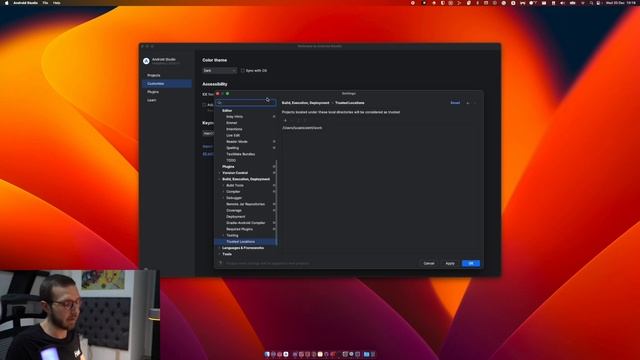Select Coverage in settings tree

(234, 211)
